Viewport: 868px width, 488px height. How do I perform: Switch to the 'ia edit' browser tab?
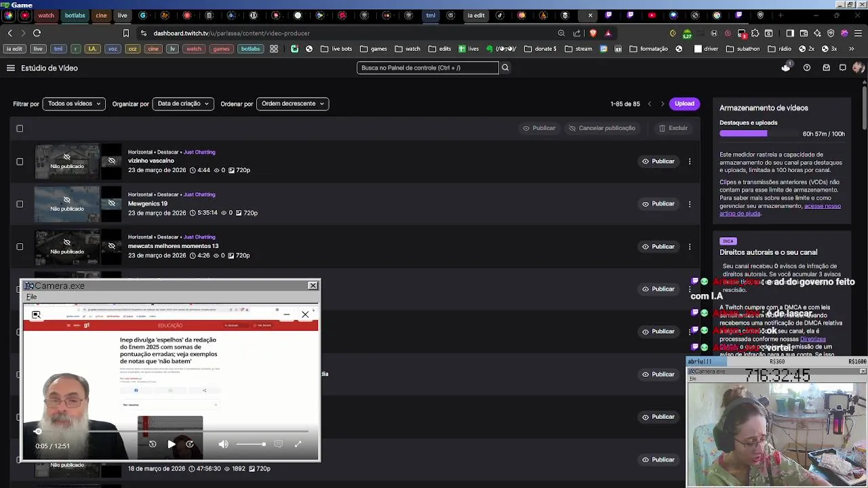coord(476,15)
